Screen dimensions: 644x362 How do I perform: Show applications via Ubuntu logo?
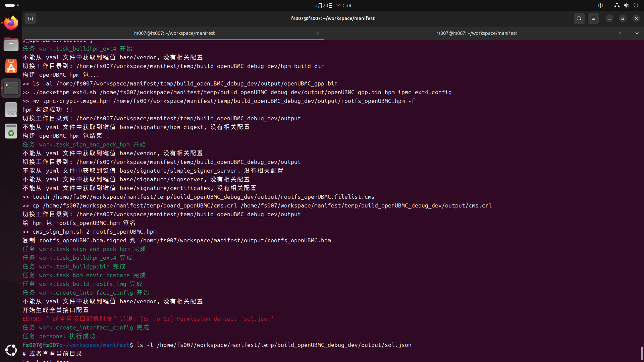[11, 350]
